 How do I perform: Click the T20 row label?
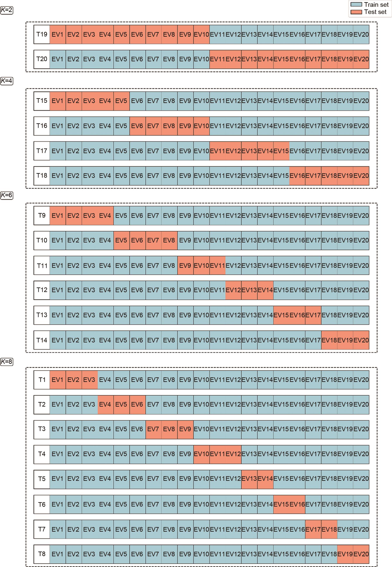[42, 59]
